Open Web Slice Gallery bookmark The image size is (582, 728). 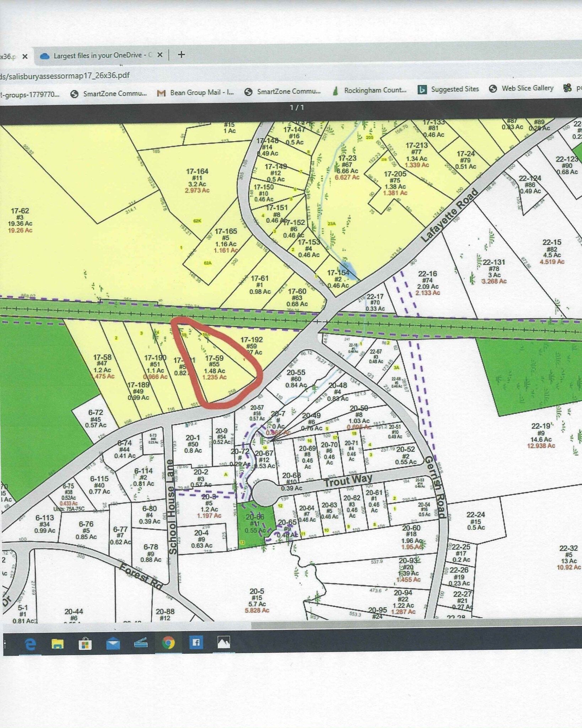[521, 88]
